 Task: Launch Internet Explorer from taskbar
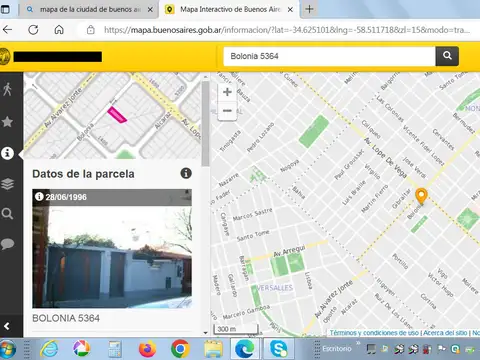click(49, 349)
